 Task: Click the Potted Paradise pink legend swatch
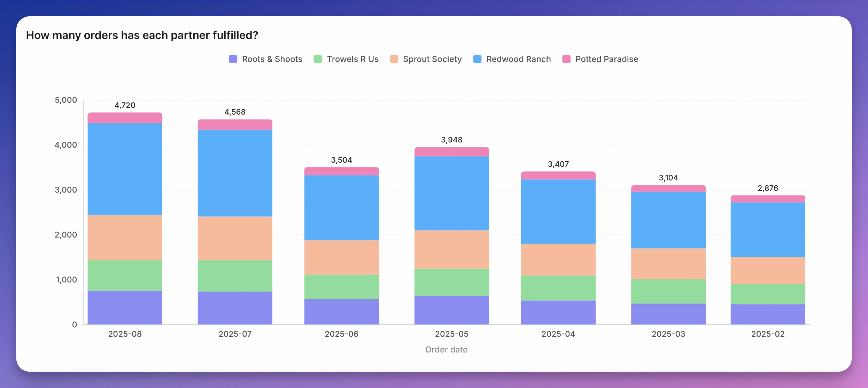[566, 59]
